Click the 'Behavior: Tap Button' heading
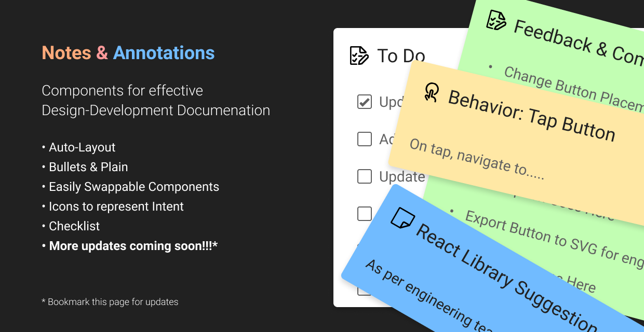The image size is (644, 332). [531, 116]
